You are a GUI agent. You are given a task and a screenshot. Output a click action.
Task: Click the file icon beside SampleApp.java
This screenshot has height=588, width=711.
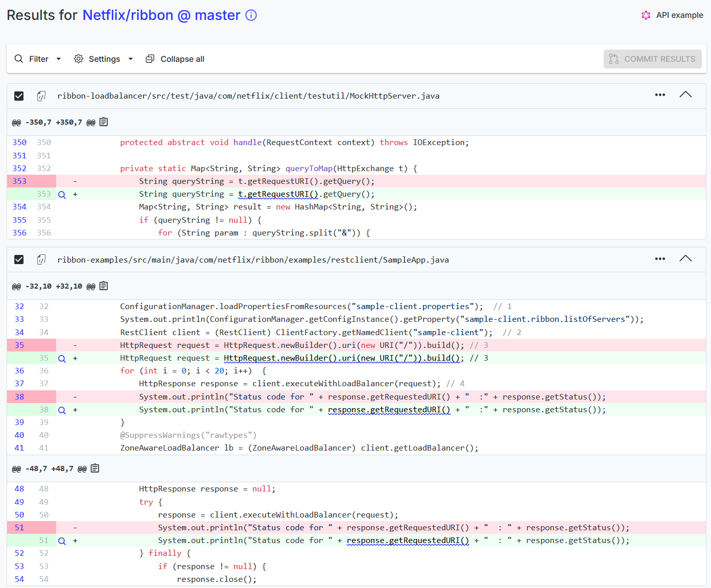click(41, 260)
